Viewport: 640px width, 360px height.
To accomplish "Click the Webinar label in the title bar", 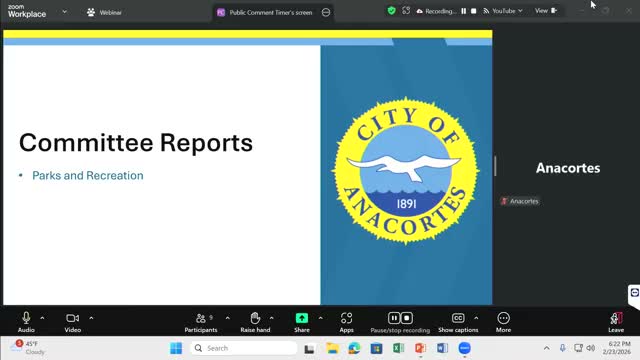I will pos(110,13).
